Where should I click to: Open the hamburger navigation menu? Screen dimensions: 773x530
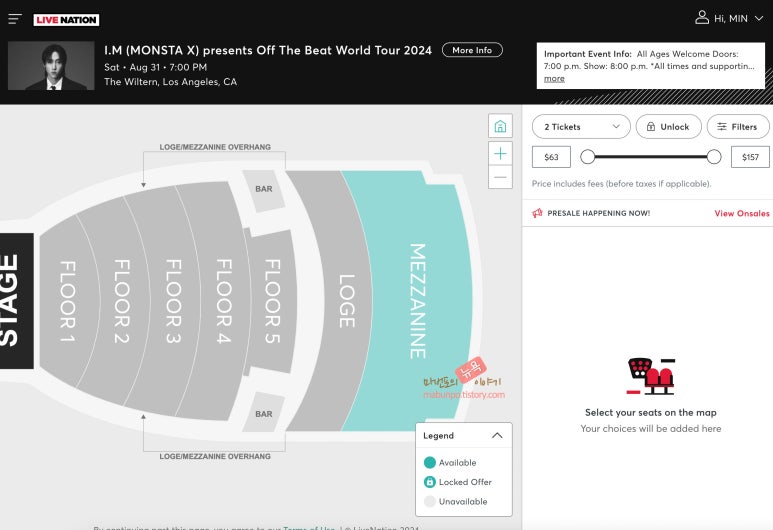click(15, 19)
